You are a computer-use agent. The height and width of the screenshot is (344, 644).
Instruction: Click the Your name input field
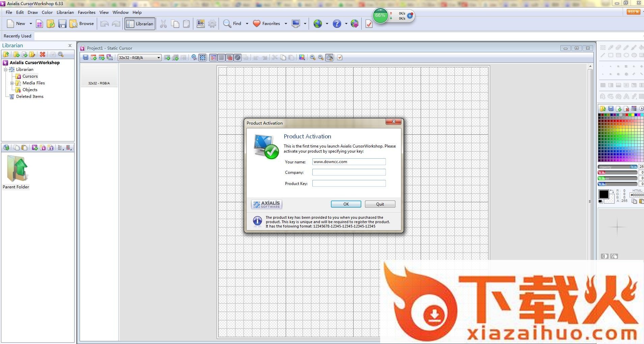coord(349,162)
